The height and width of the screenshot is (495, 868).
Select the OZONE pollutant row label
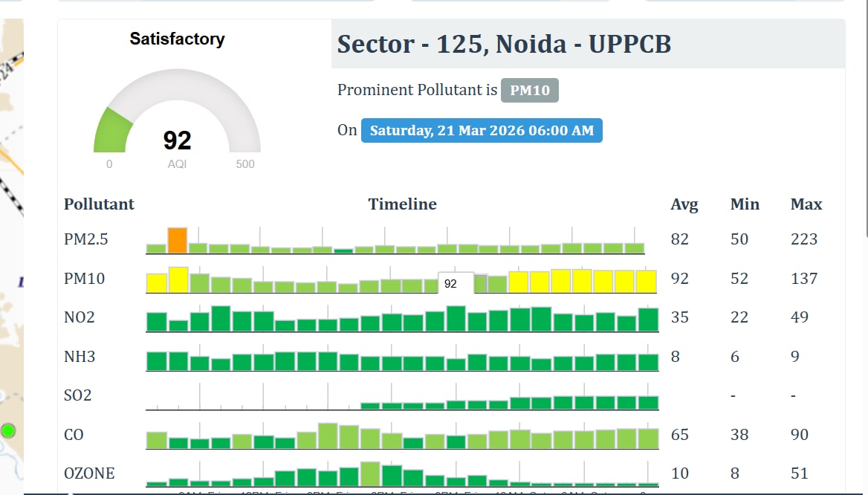click(x=89, y=473)
